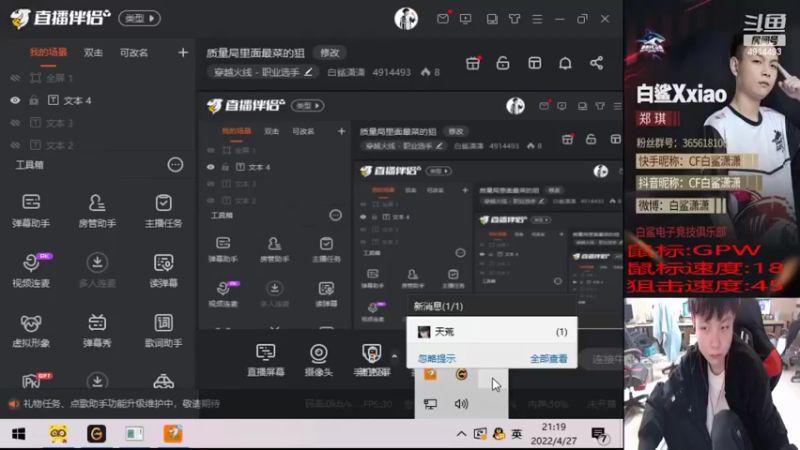The width and height of the screenshot is (800, 450).
Task: Click the network display icon in tray overflow
Action: click(430, 404)
